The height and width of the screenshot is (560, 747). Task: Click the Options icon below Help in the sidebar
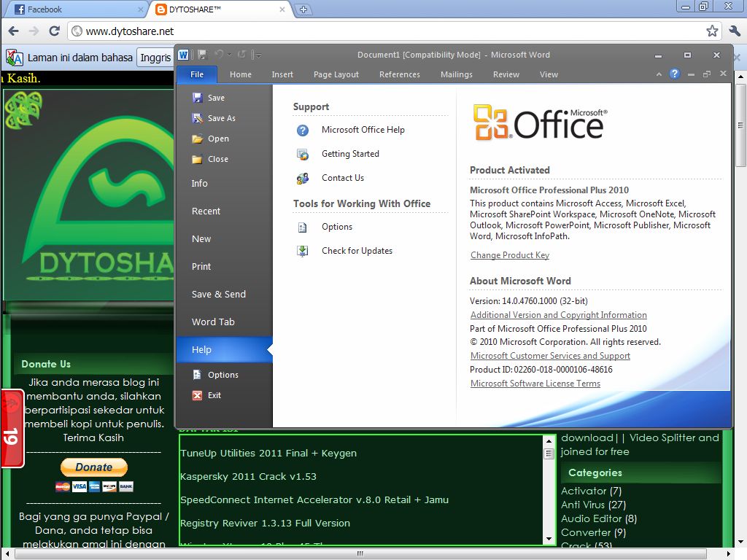(x=197, y=375)
